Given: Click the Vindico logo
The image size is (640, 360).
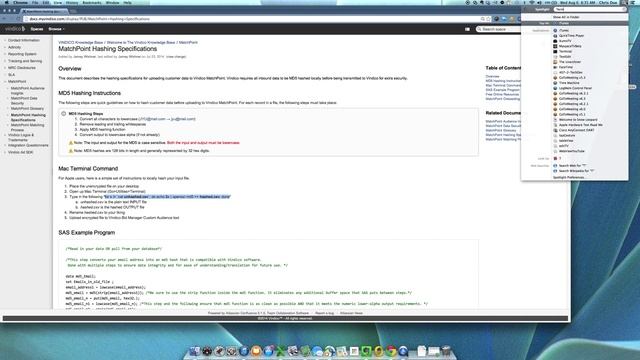Looking at the screenshot, I should point(15,29).
